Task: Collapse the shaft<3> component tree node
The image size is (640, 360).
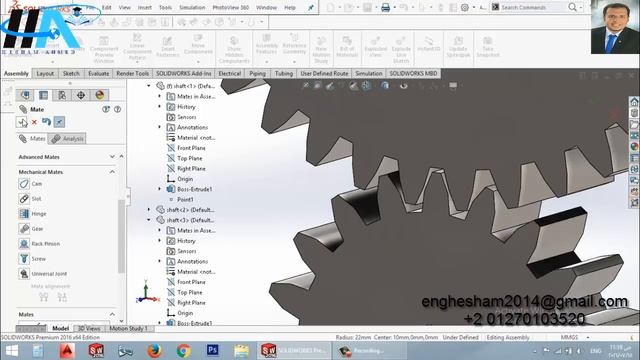Action: (149, 220)
